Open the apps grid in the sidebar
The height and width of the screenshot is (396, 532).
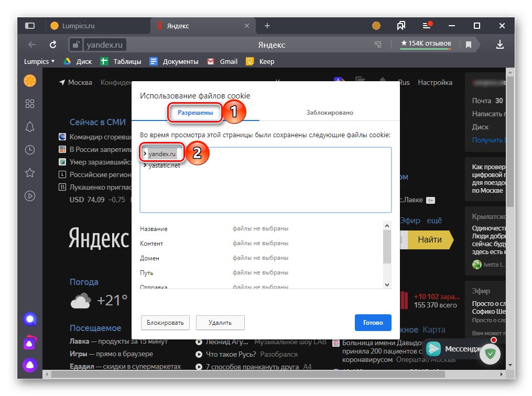pos(30,104)
